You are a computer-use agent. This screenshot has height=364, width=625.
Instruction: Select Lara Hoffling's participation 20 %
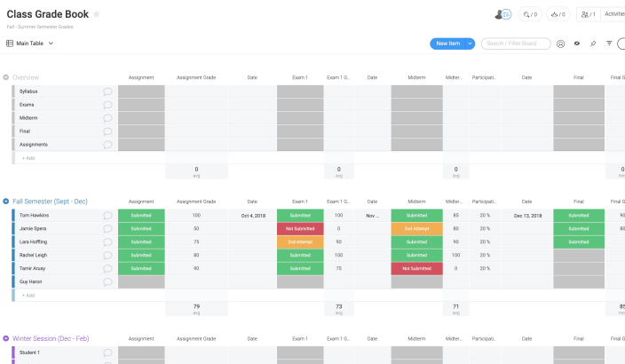click(485, 242)
